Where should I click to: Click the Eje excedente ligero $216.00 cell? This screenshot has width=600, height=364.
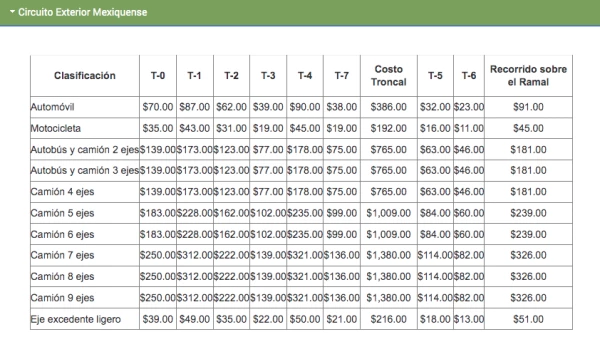388,319
